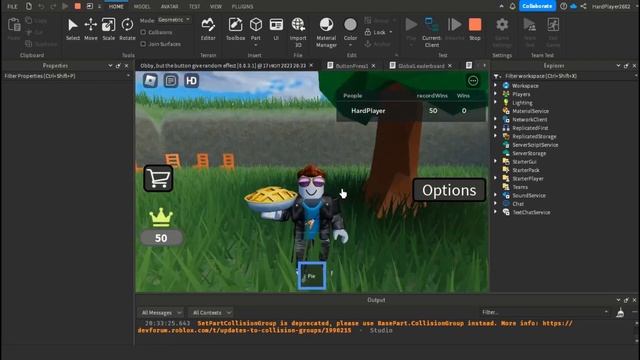Choose the Select tool
The image size is (640, 360).
73,29
